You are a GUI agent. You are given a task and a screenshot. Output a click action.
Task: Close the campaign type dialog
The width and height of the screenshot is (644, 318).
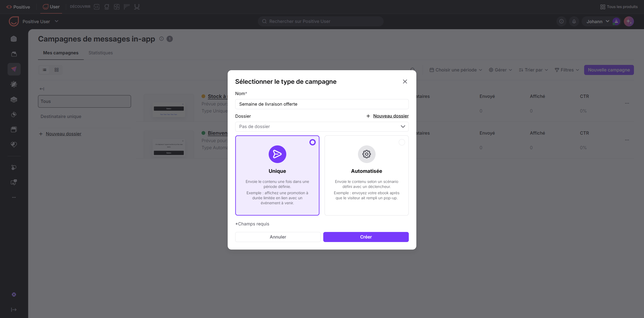pyautogui.click(x=405, y=82)
